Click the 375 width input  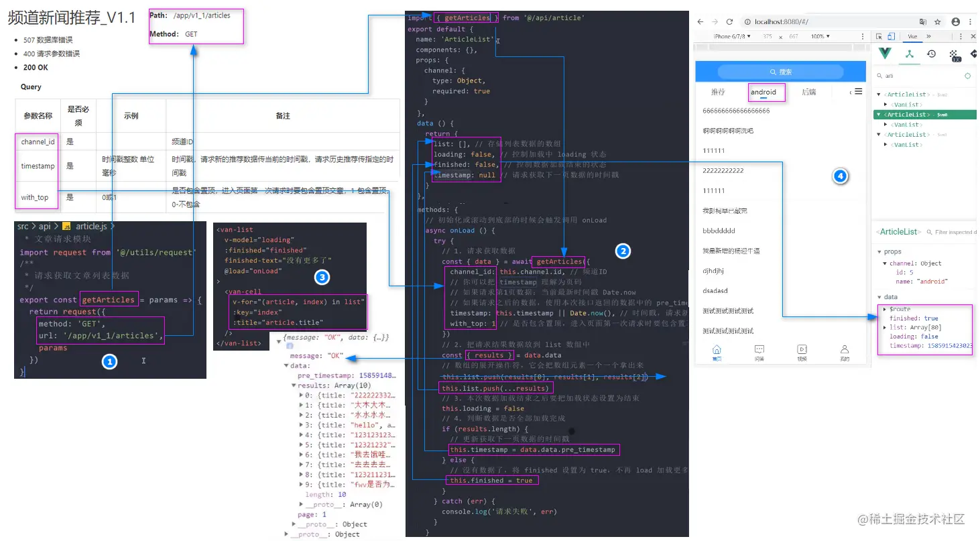[x=768, y=36]
